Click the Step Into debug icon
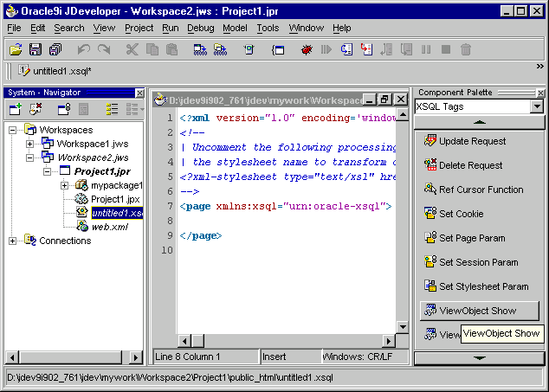This screenshot has width=549, height=392. click(x=366, y=49)
